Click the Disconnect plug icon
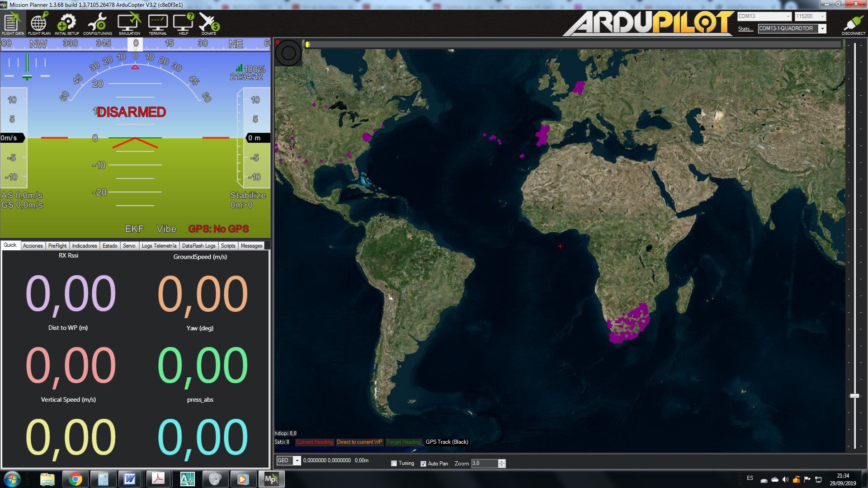Image resolution: width=868 pixels, height=488 pixels. pyautogui.click(x=853, y=23)
